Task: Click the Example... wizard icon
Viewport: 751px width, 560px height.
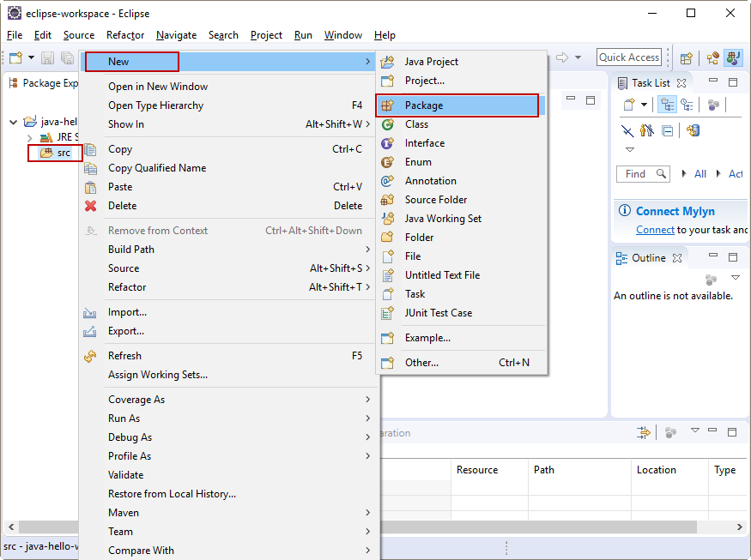Action: [x=387, y=338]
